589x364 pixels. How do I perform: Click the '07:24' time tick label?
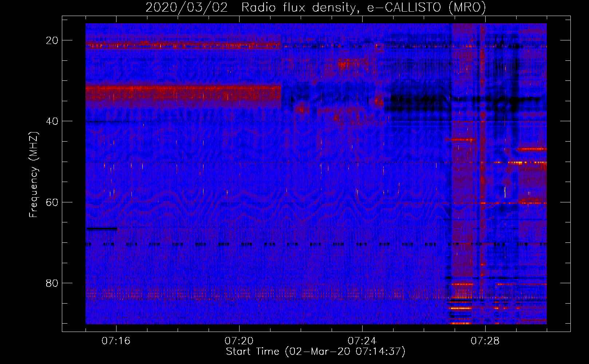362,341
